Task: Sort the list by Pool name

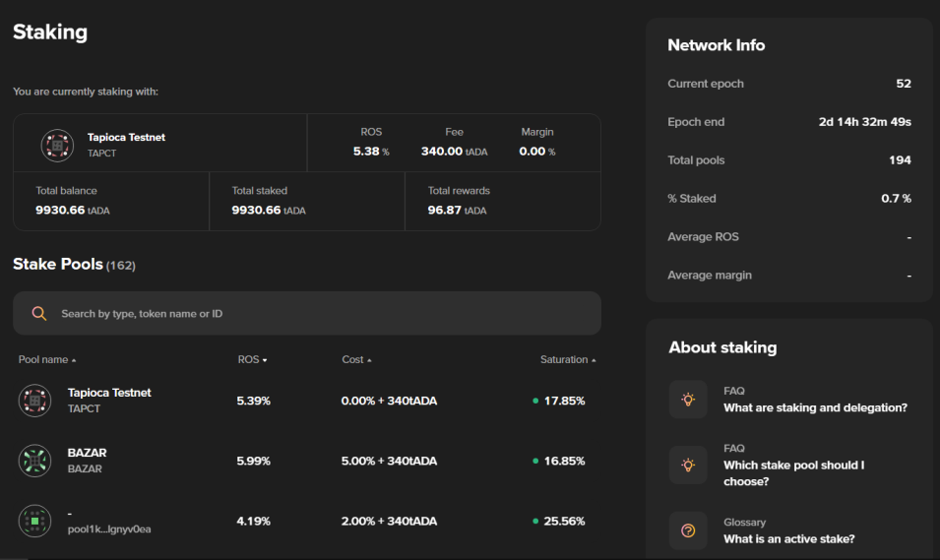Action: pyautogui.click(x=47, y=360)
